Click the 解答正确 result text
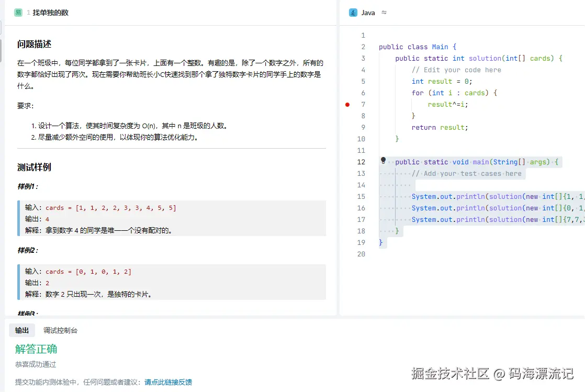585x392 pixels. 36,349
